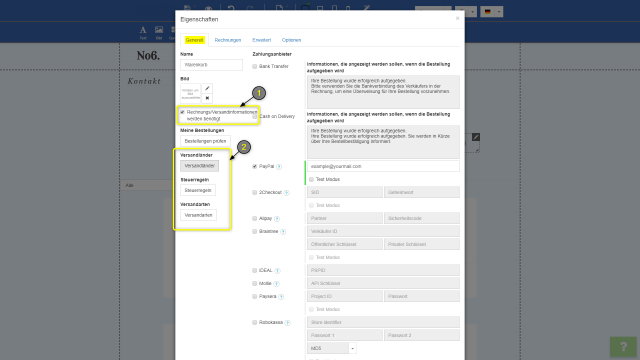Click the Versandarten button
This screenshot has height=360, width=640.
pos(198,215)
